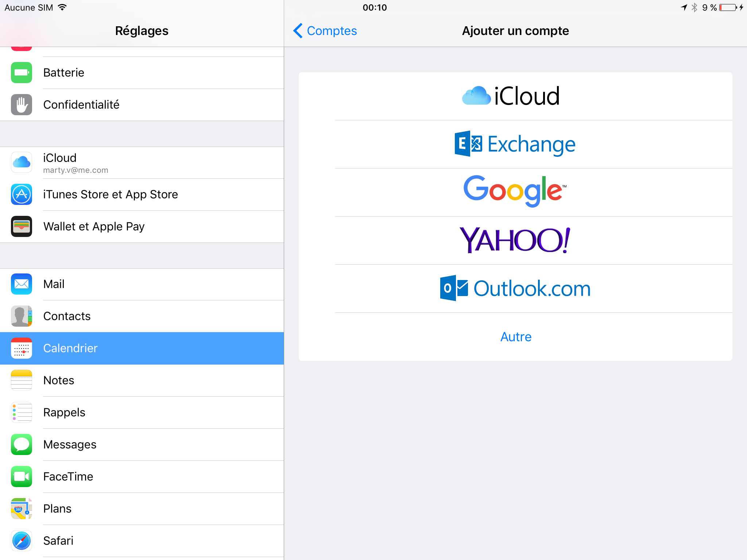747x560 pixels.
Task: Select the Calendrier row
Action: click(x=142, y=348)
